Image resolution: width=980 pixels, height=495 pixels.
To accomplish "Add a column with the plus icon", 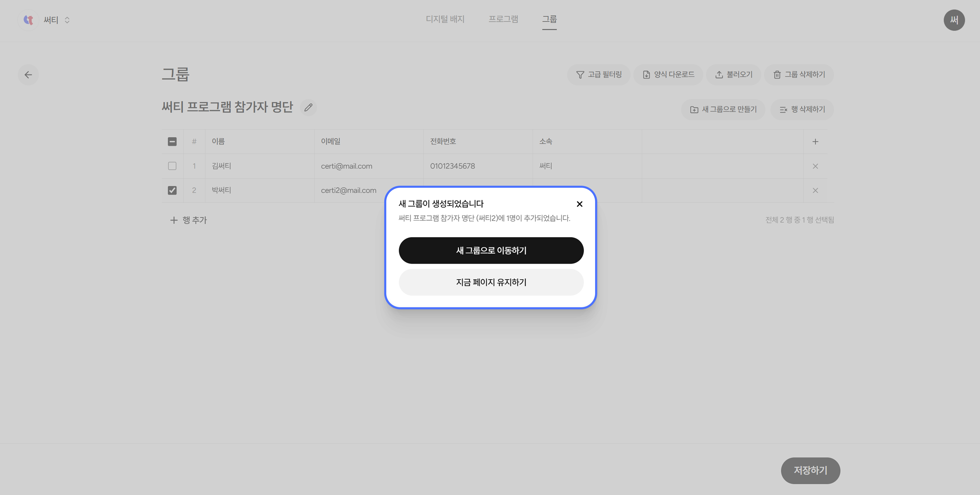I will pos(815,142).
